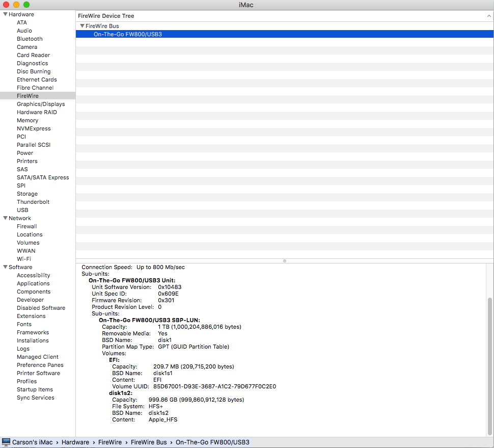Show Extensions information
Viewport: 494px width, 448px height.
(x=31, y=316)
